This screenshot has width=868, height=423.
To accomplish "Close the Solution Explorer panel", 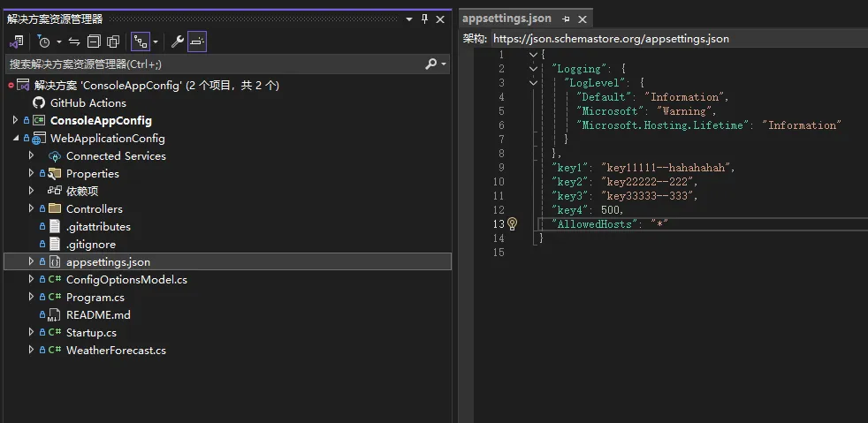I will pyautogui.click(x=440, y=19).
